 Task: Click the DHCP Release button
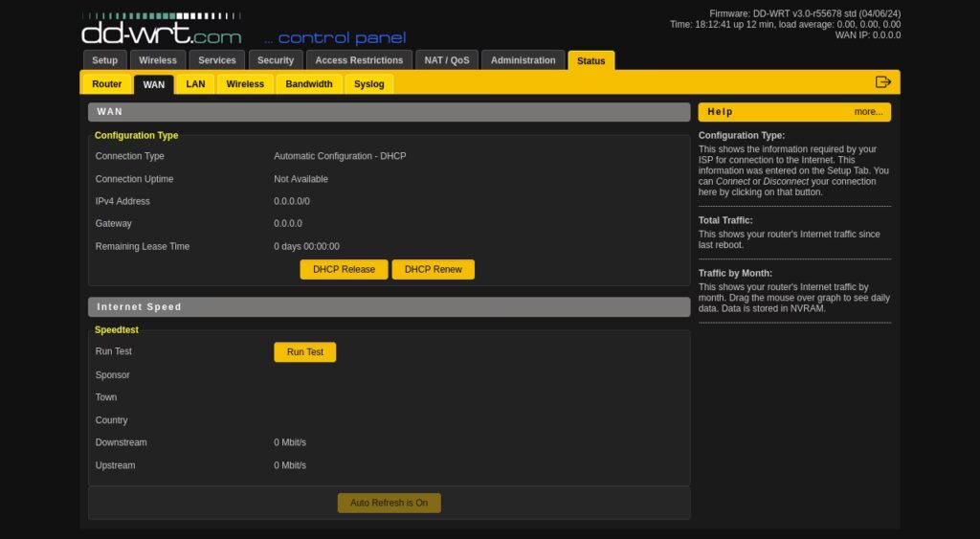point(344,270)
